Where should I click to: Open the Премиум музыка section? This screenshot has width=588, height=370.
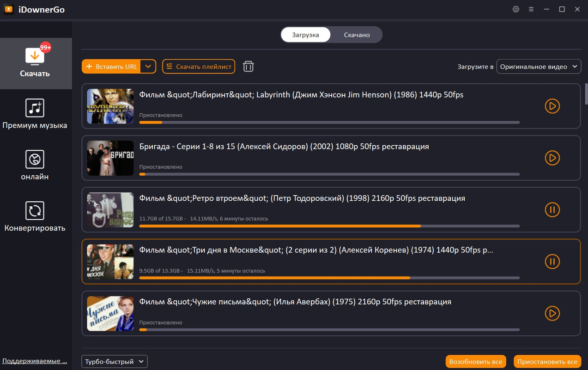tap(35, 114)
